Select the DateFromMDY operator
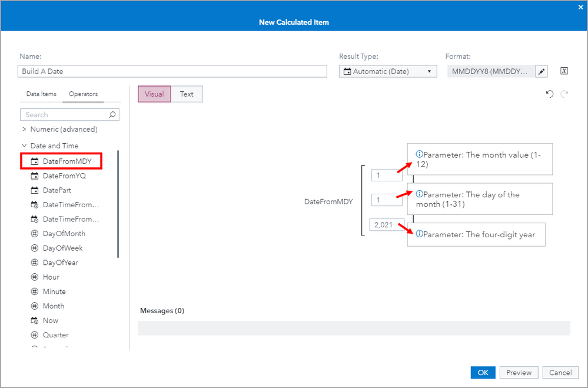This screenshot has height=388, width=588. 67,161
